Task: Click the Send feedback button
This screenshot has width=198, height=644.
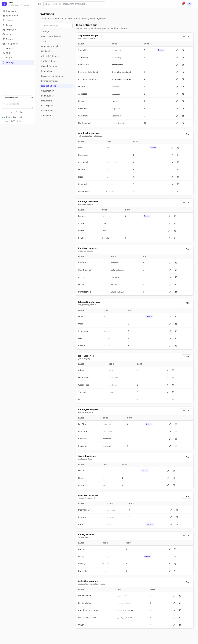Action: (17, 112)
